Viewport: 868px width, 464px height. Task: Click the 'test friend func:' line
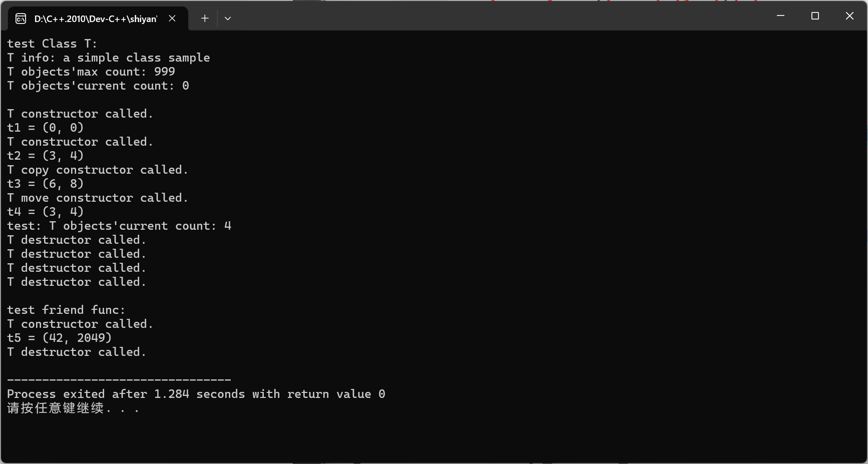(66, 310)
